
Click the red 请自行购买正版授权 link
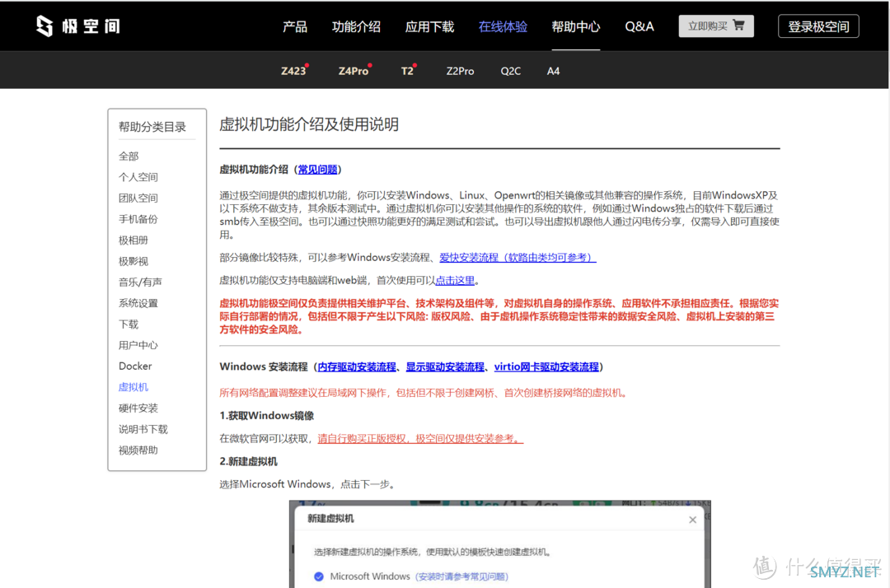[420, 438]
